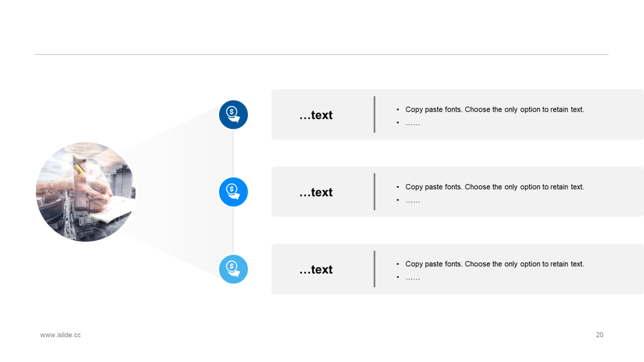Select the middle "…text" heading

pyautogui.click(x=316, y=193)
